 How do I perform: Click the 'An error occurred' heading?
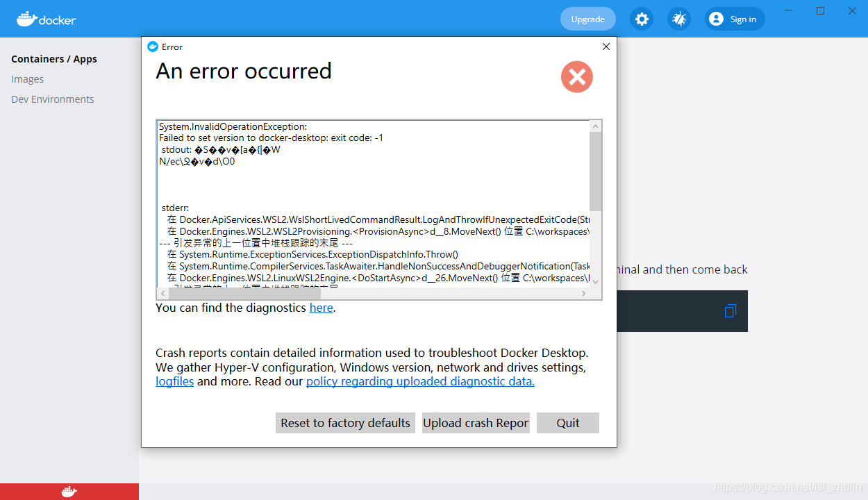pos(244,71)
